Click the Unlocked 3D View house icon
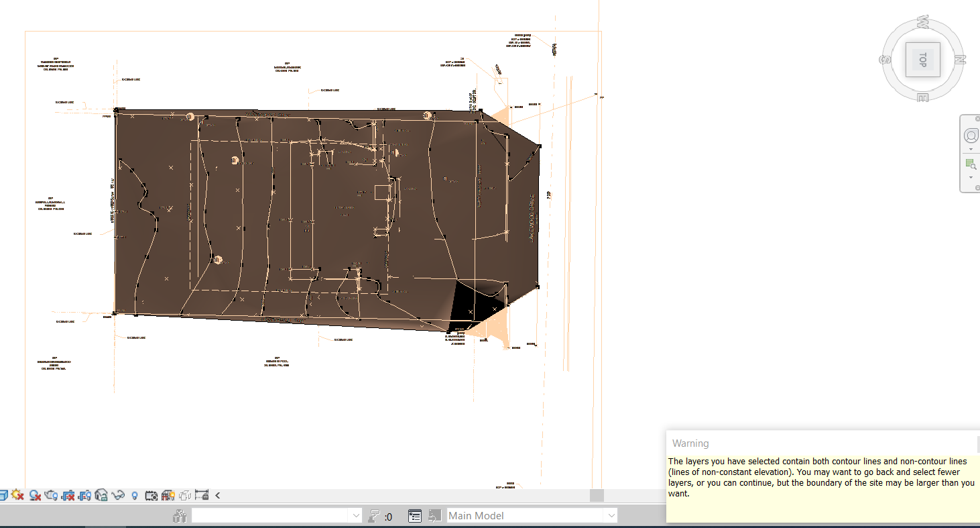 click(101, 495)
